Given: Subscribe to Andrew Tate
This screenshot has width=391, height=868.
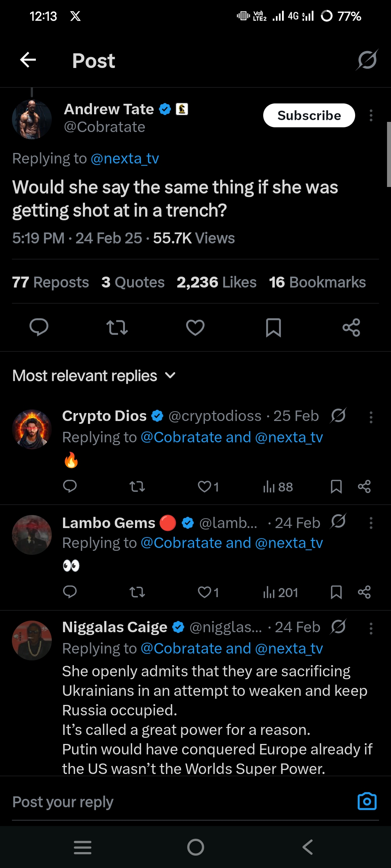Looking at the screenshot, I should (309, 115).
